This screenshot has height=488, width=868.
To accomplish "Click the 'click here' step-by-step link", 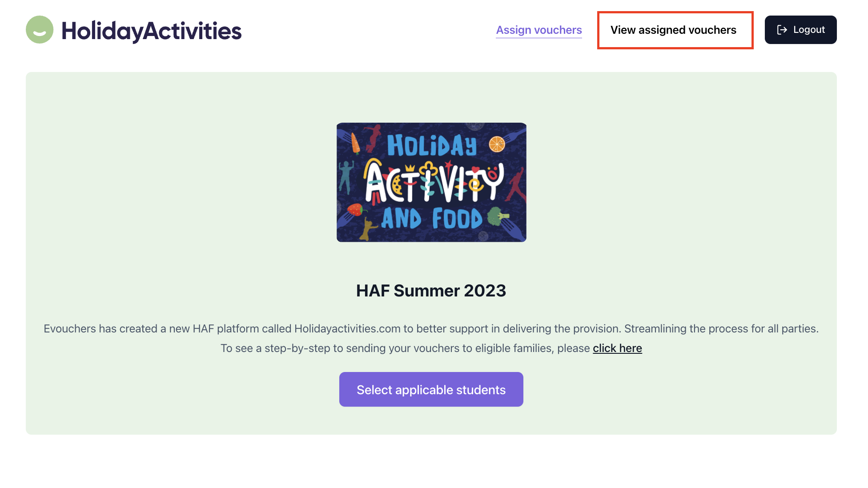I will [617, 348].
